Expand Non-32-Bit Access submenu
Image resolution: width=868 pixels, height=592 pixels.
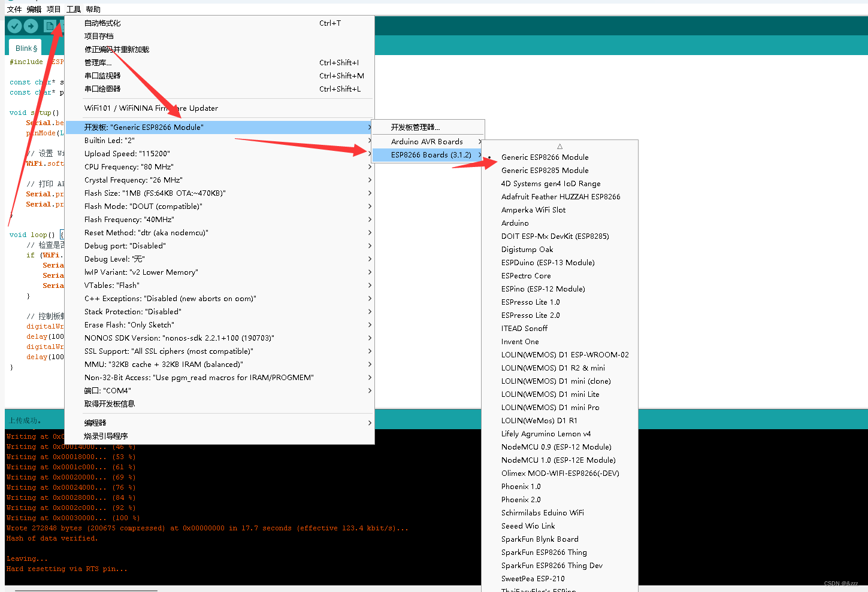[x=219, y=377]
